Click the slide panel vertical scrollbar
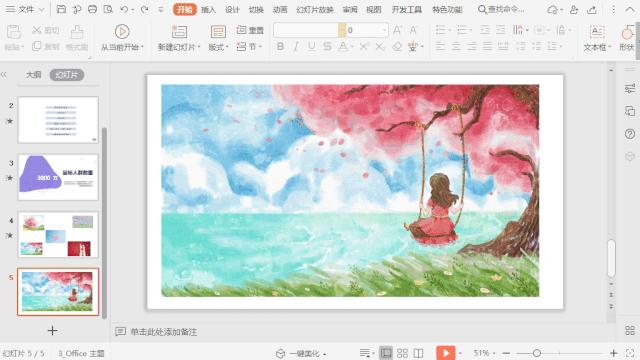The image size is (640, 360). (x=104, y=222)
